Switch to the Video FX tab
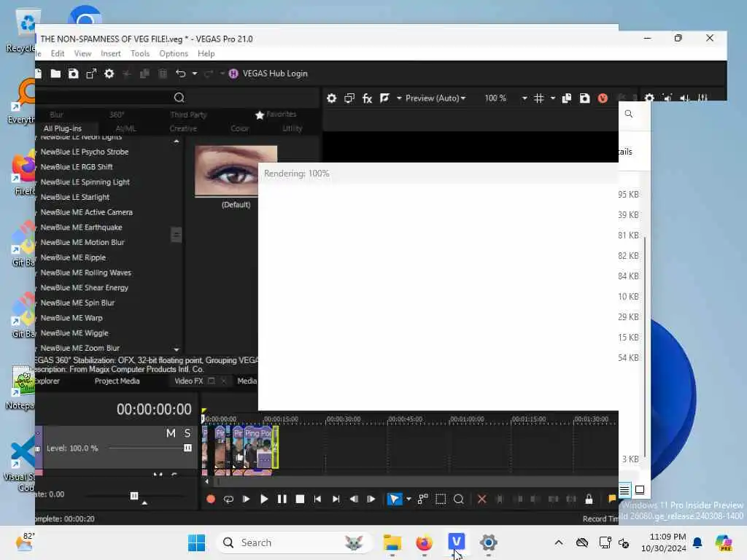 189,381
